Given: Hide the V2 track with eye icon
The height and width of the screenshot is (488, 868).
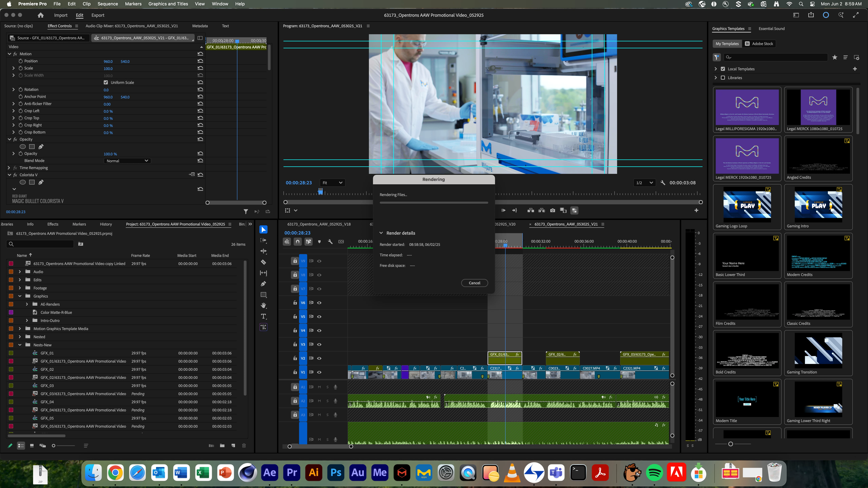Looking at the screenshot, I should pyautogui.click(x=319, y=358).
